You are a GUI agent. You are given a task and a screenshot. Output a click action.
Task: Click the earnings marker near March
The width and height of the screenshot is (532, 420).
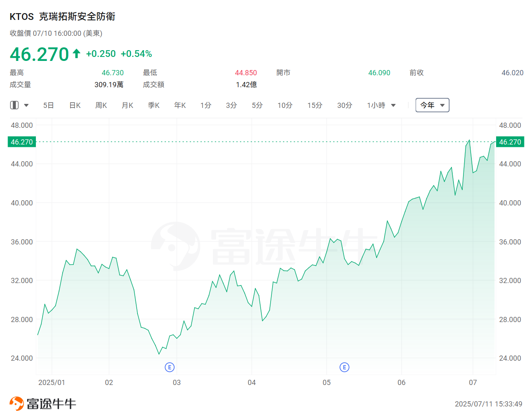(169, 367)
